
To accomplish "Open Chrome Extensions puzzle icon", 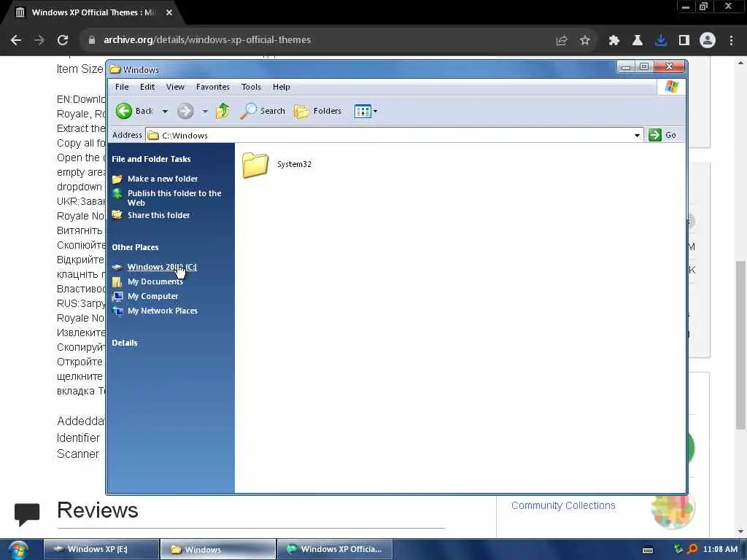I will pyautogui.click(x=614, y=41).
